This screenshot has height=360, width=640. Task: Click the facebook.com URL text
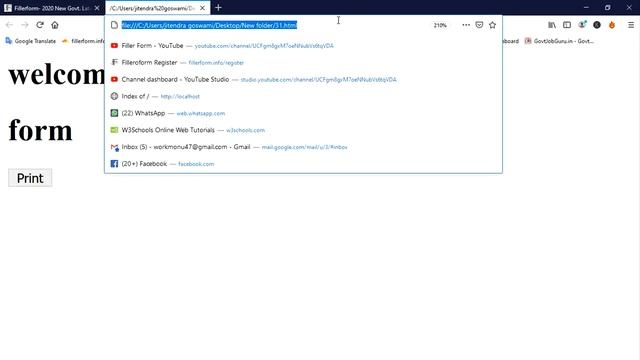196,164
